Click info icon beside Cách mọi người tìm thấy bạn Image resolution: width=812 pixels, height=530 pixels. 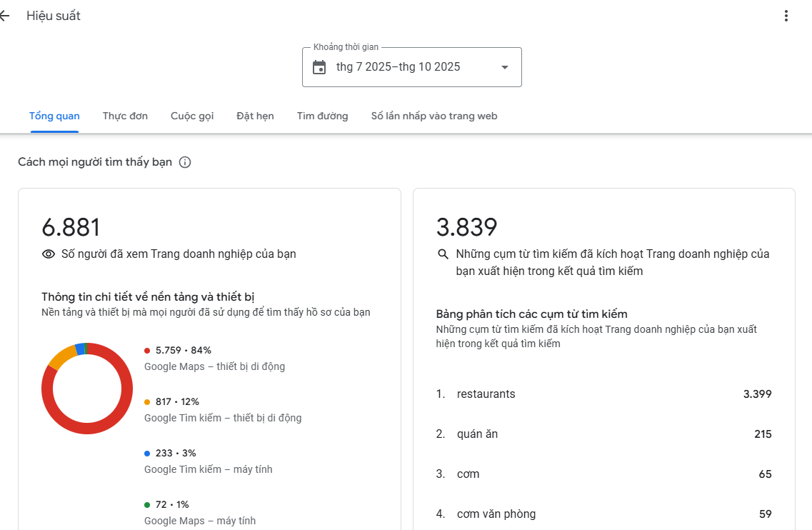coord(185,162)
